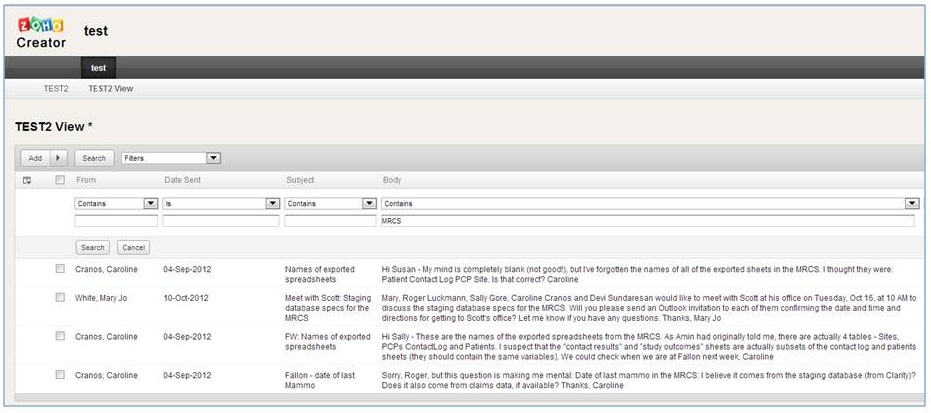This screenshot has height=413, width=931.
Task: Expand the From column Contains operator dropdown
Action: click(x=116, y=203)
